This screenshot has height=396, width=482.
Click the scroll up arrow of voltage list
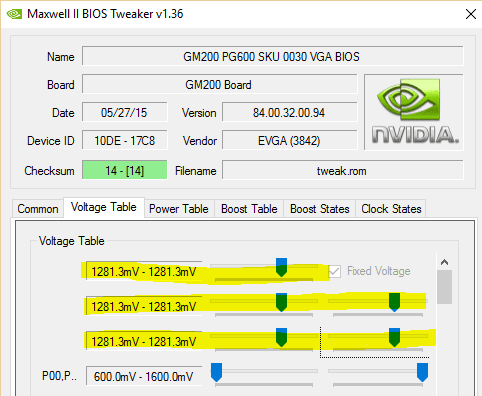pyautogui.click(x=444, y=262)
